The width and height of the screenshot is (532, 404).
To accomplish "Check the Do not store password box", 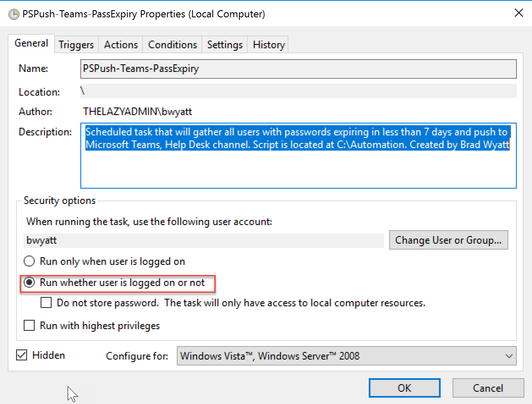I will point(46,303).
